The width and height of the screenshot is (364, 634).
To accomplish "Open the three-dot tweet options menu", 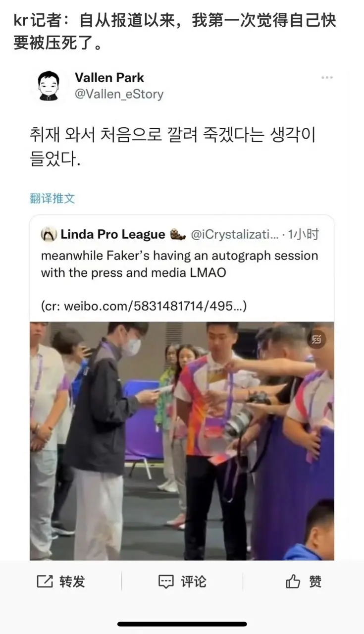I will 327,78.
